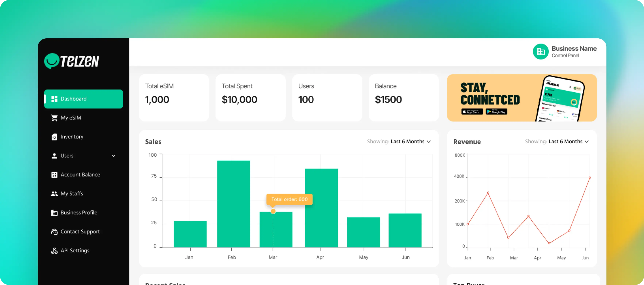Click the Dashboard grid icon in sidebar
Screen dimensions: 644x285
point(54,99)
